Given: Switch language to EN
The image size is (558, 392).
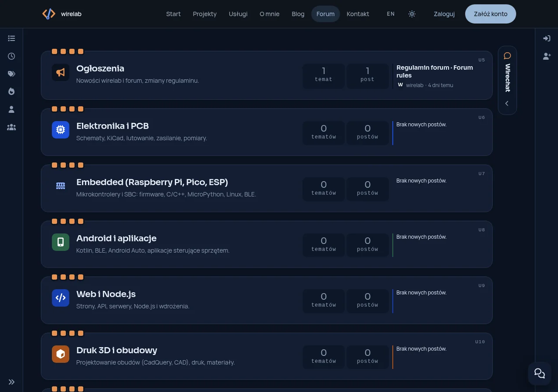Looking at the screenshot, I should 391,14.
